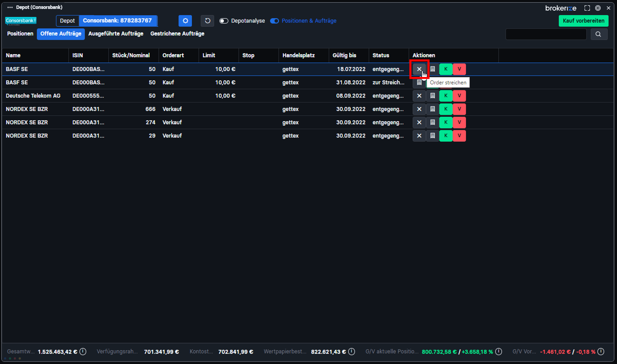The height and width of the screenshot is (364, 617).
Task: Show info for Gesamtwert 1.525.463,42 €
Action: [83, 351]
